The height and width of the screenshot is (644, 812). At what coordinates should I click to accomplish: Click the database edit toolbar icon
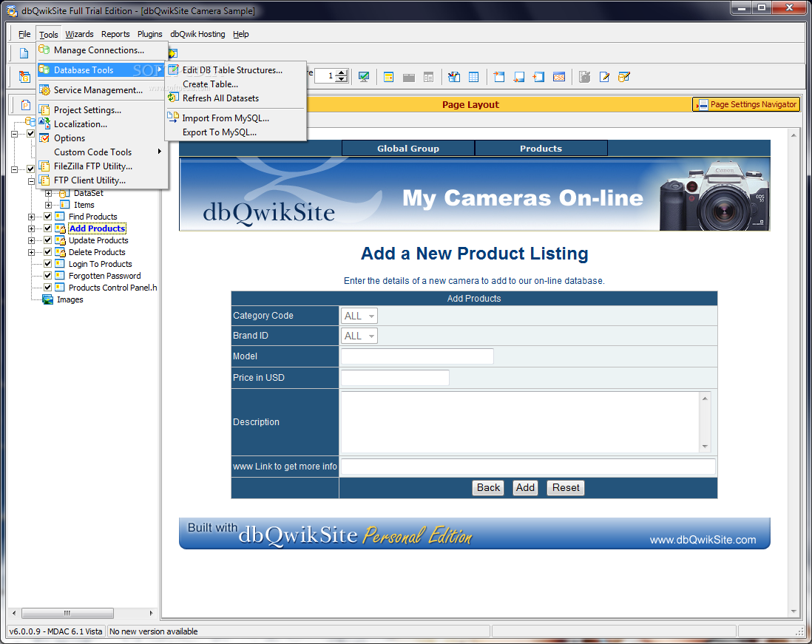click(624, 77)
